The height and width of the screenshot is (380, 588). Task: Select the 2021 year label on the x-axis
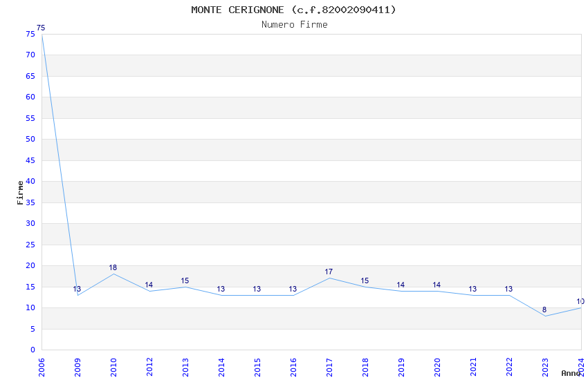(x=474, y=368)
